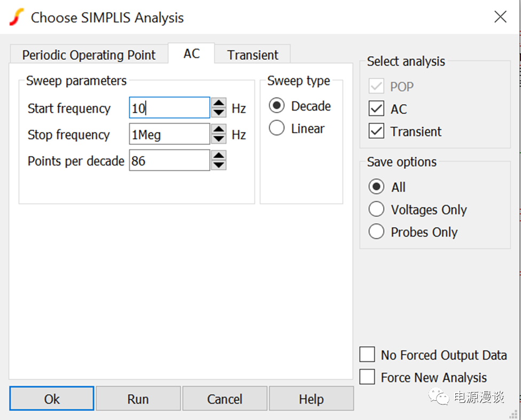Disable the Transient analysis checkbox
The width and height of the screenshot is (521, 420).
point(377,131)
